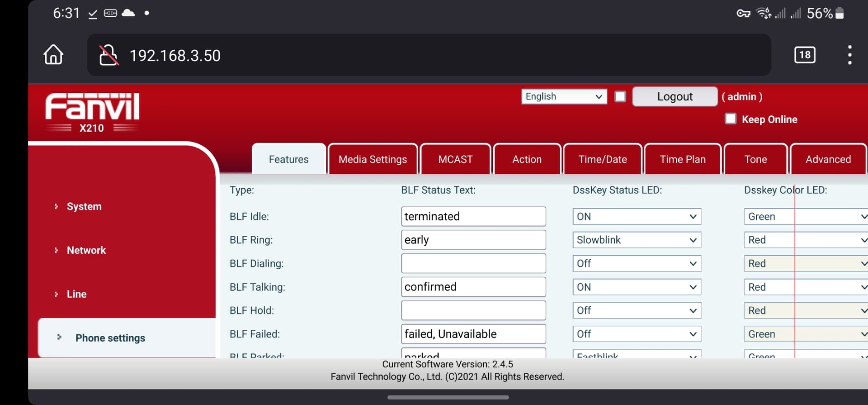Tap the insecure connection padlock icon
This screenshot has height=405, width=868.
[108, 55]
